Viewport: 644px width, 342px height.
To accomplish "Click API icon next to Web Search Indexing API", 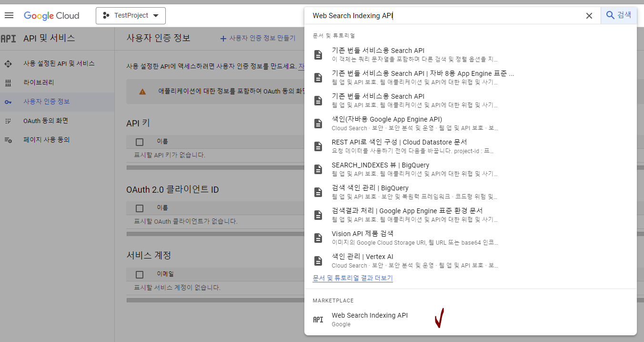I will coord(318,320).
